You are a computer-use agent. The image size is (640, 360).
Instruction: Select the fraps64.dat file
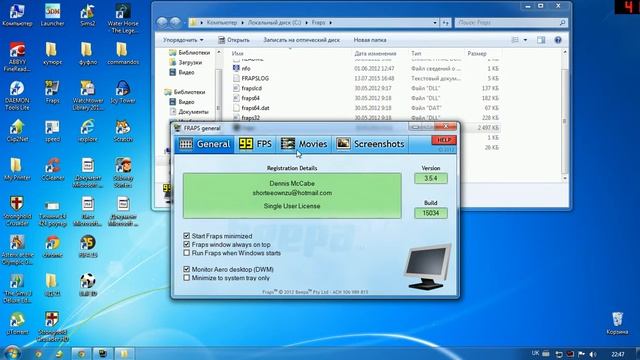coord(255,108)
